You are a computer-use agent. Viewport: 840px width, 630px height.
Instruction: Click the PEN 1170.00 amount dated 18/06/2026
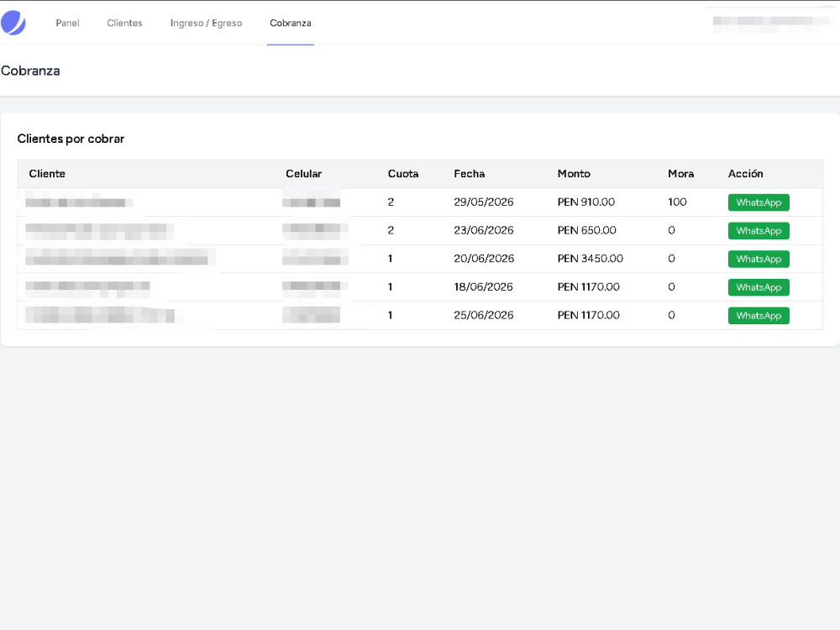pos(588,287)
